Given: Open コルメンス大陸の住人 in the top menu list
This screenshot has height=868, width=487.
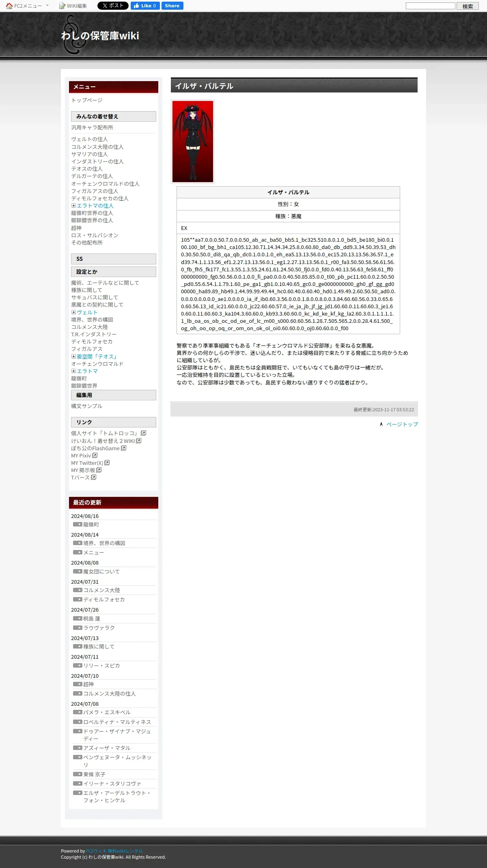Looking at the screenshot, I should coord(97,147).
